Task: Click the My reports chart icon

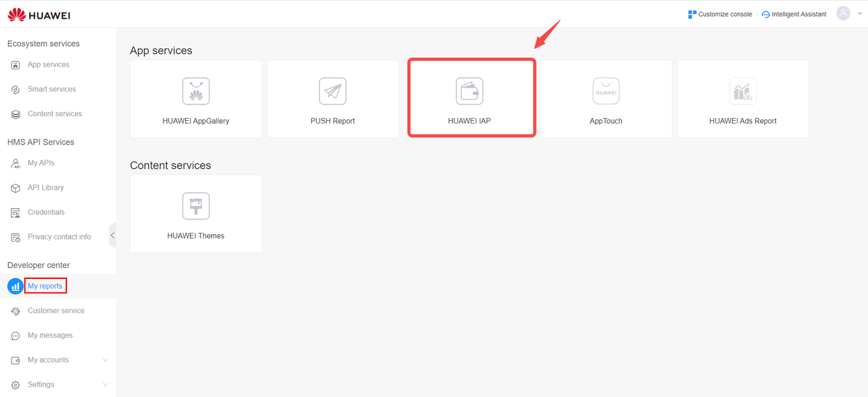Action: click(x=15, y=286)
